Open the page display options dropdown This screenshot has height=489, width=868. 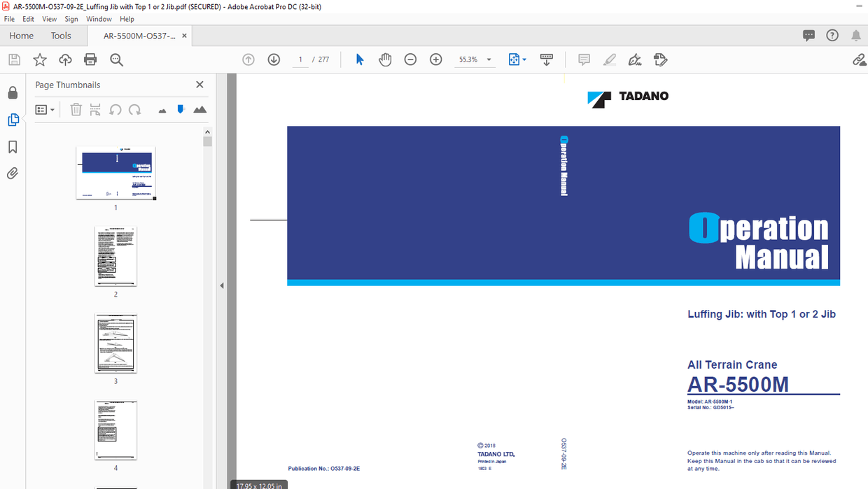(524, 59)
